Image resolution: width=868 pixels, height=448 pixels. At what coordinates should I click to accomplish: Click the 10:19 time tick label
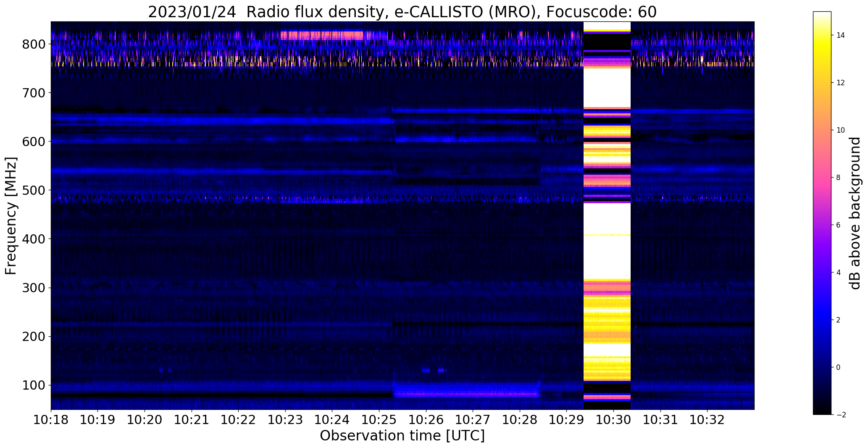98,420
